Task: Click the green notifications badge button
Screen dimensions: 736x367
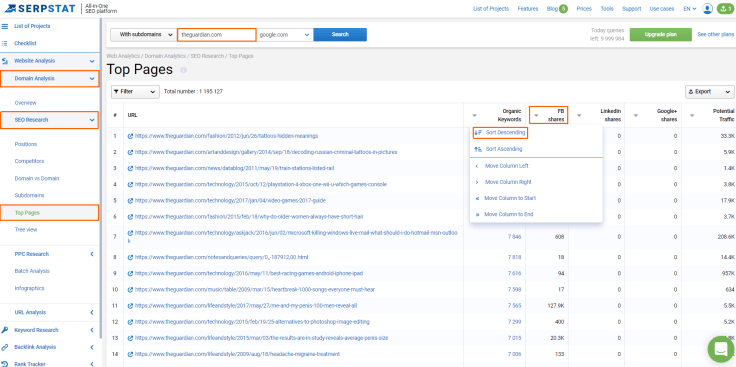Action: pyautogui.click(x=726, y=9)
